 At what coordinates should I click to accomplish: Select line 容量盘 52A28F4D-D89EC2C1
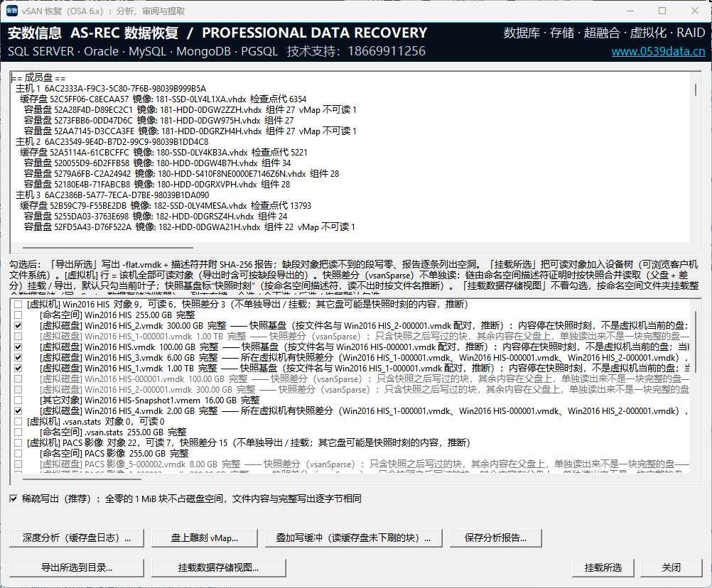click(190, 110)
